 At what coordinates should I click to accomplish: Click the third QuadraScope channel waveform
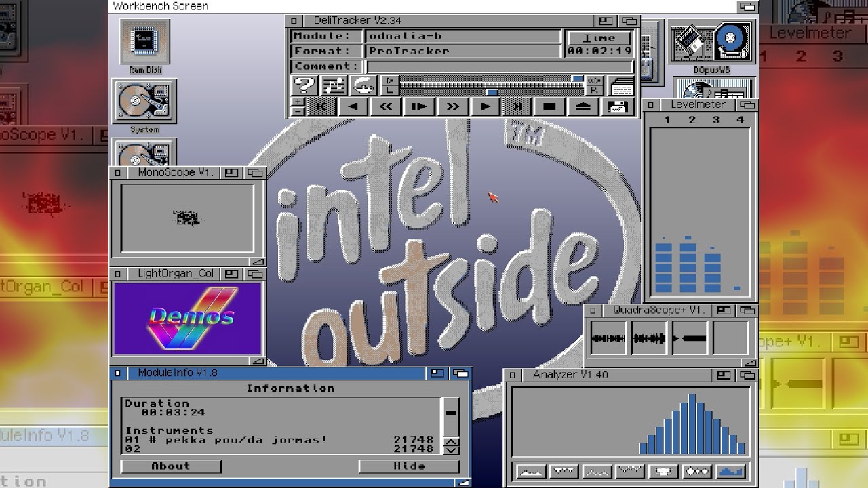(689, 338)
